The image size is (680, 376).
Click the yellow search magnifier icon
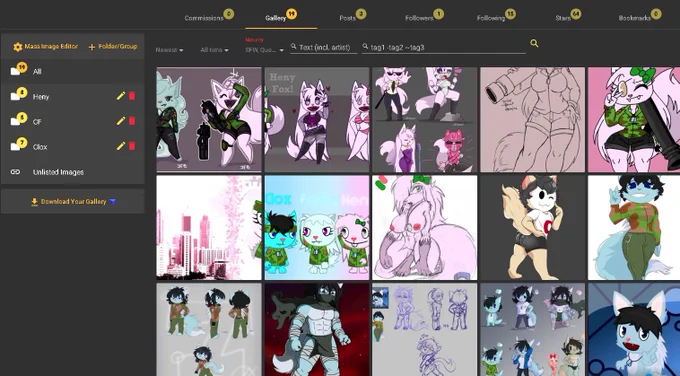coord(534,43)
